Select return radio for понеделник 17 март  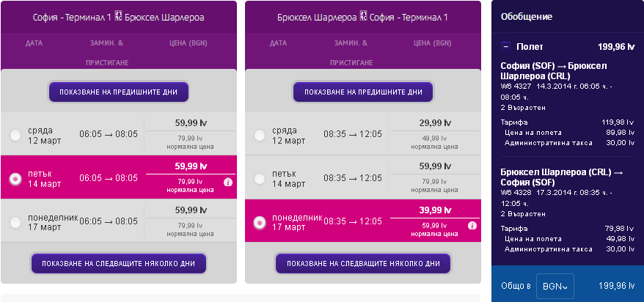pos(260,221)
